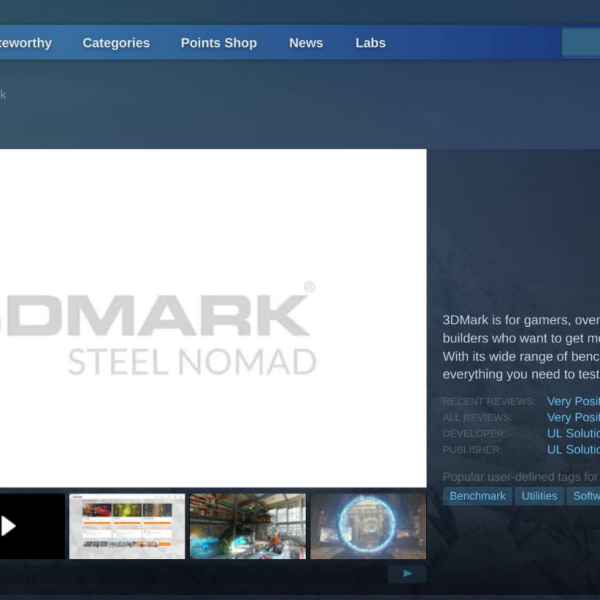Open the All Reviews Very Positive link
The width and height of the screenshot is (600, 600).
(x=573, y=417)
